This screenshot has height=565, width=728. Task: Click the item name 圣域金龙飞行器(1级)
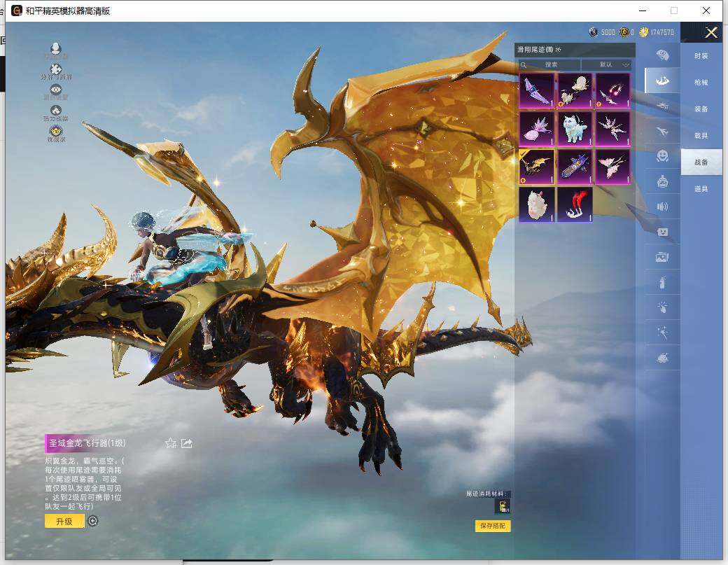pos(87,443)
